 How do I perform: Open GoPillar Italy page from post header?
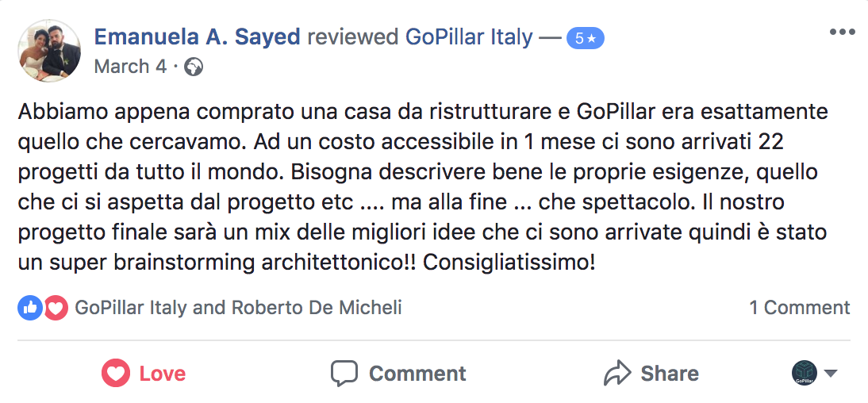click(x=469, y=37)
